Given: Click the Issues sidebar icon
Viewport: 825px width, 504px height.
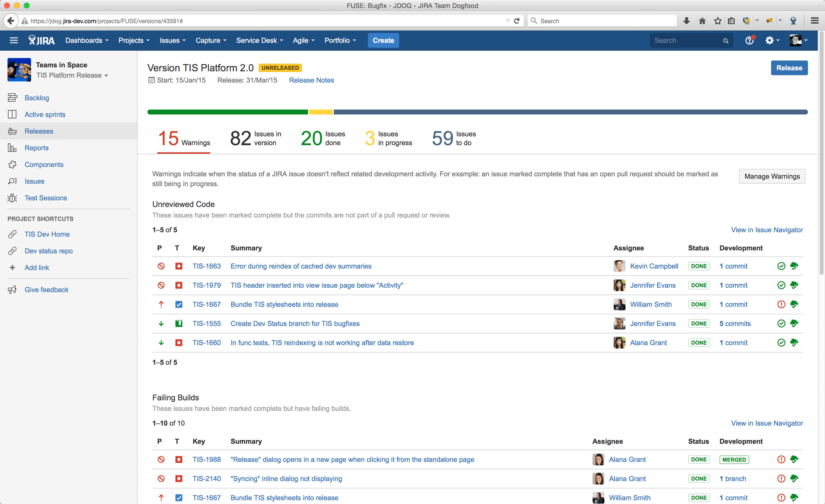Looking at the screenshot, I should 12,181.
